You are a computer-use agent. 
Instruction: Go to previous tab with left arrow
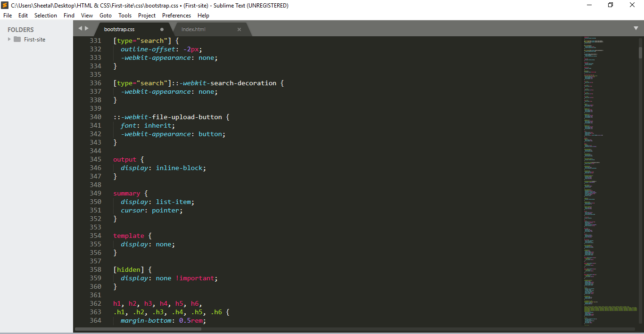[x=80, y=28]
